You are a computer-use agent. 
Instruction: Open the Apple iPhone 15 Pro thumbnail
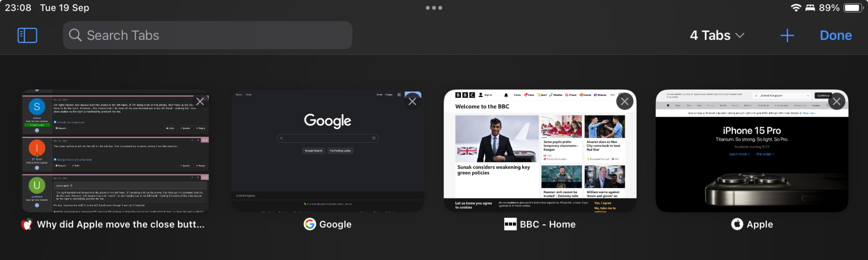752,151
